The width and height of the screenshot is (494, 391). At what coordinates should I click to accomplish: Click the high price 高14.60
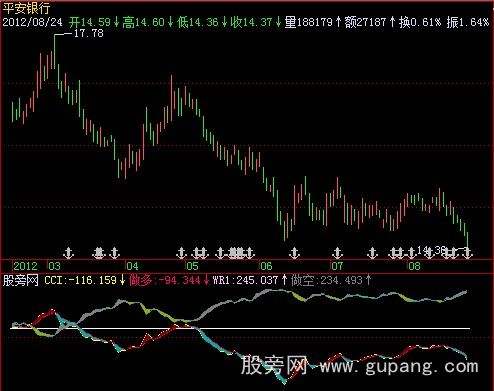(x=144, y=22)
